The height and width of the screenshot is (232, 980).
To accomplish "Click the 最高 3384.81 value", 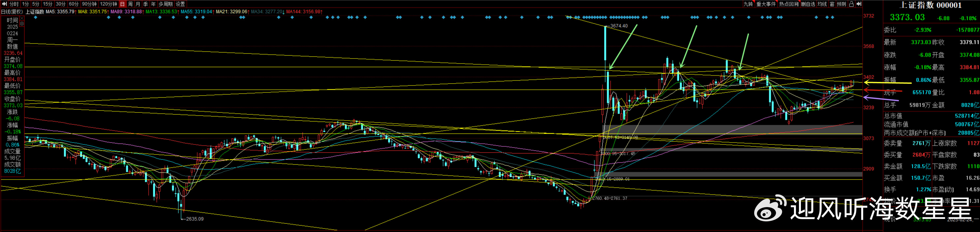I will [969, 68].
